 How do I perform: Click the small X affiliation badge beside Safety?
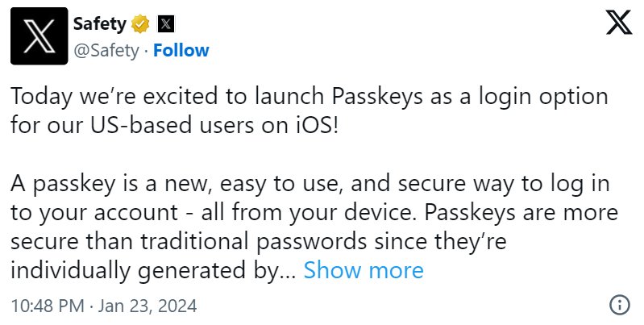coord(164,24)
